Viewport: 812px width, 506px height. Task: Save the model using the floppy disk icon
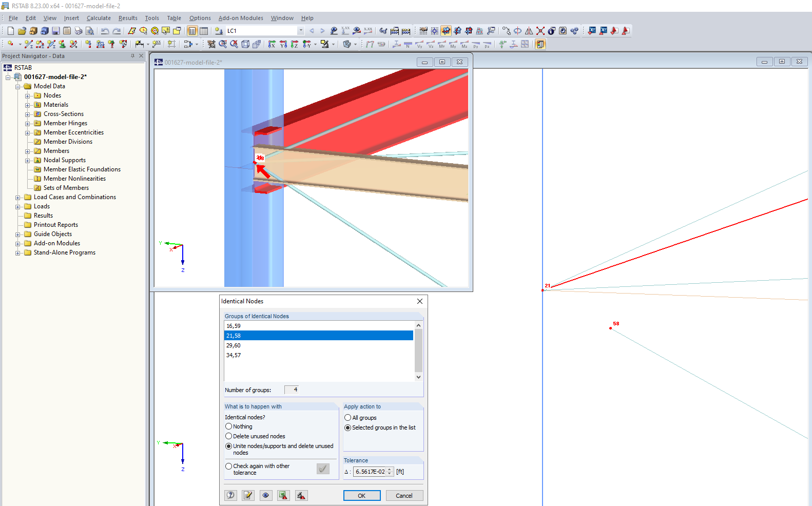[x=56, y=31]
